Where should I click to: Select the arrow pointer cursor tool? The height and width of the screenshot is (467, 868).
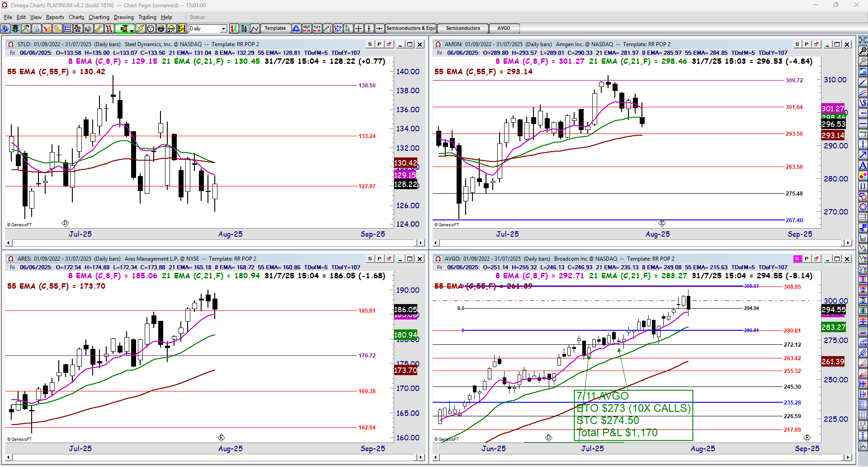coord(348,29)
